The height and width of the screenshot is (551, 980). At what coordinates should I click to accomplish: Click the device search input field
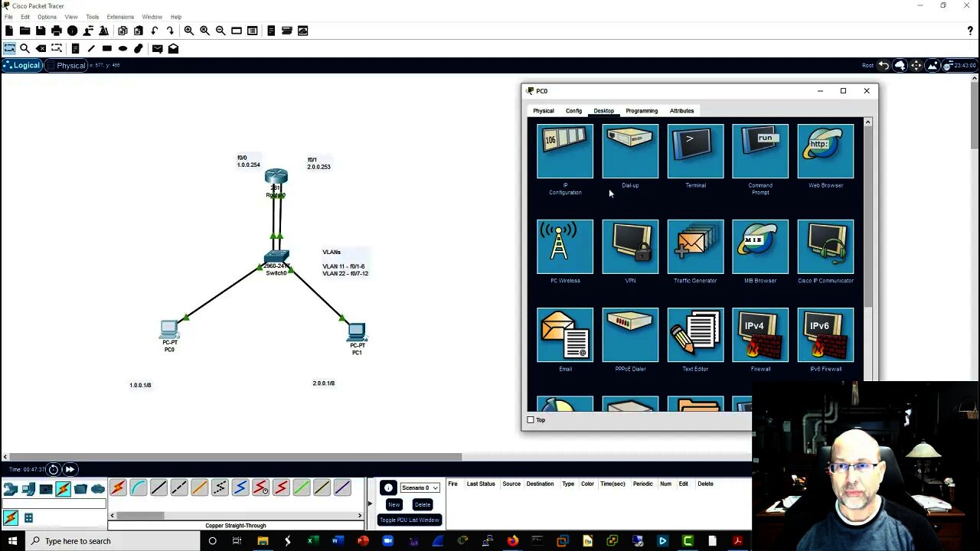click(x=54, y=504)
